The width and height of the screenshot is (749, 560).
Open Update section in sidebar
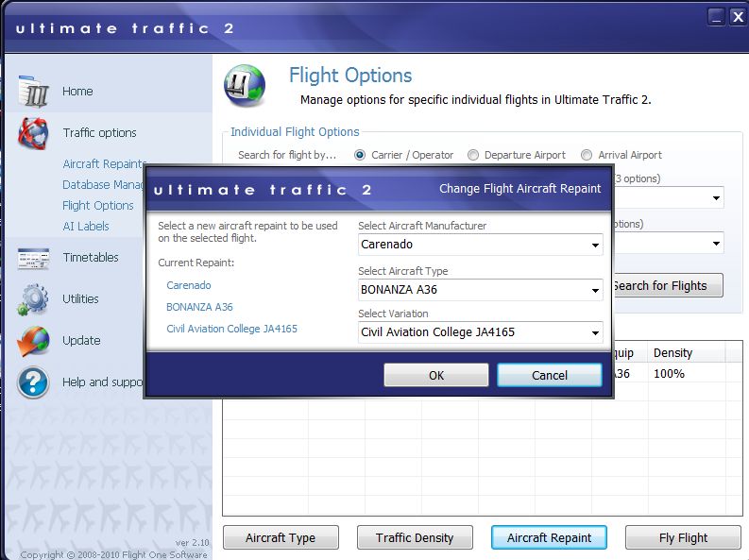[x=81, y=340]
